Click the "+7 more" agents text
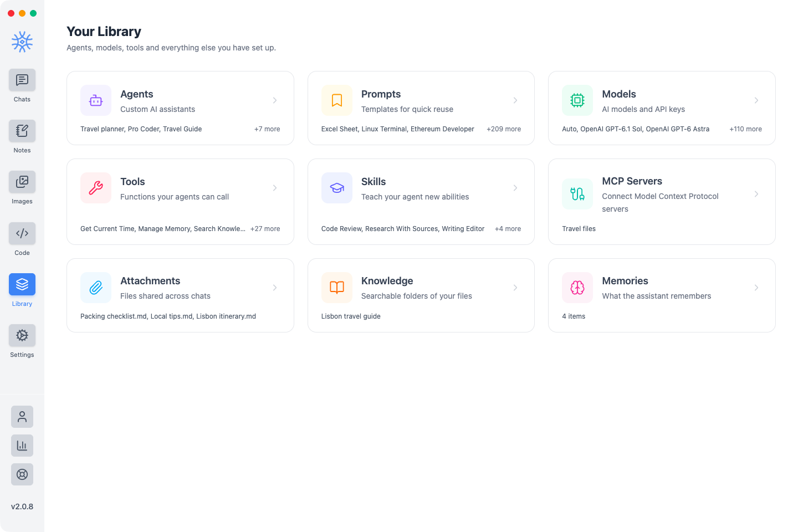 coord(267,129)
